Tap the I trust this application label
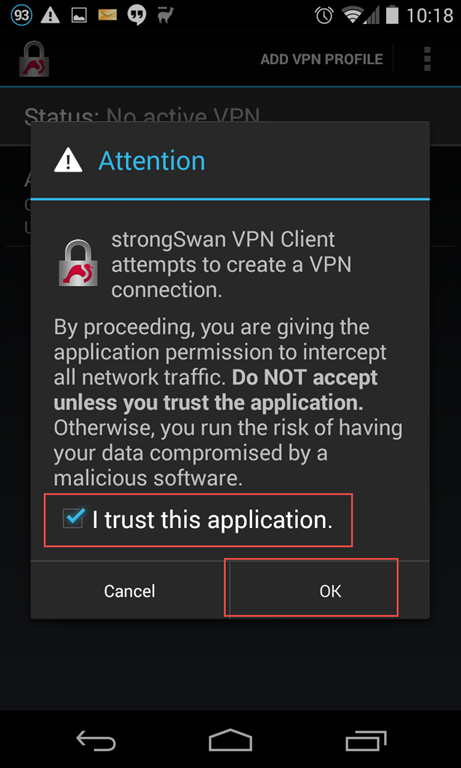This screenshot has width=461, height=768. (x=212, y=520)
